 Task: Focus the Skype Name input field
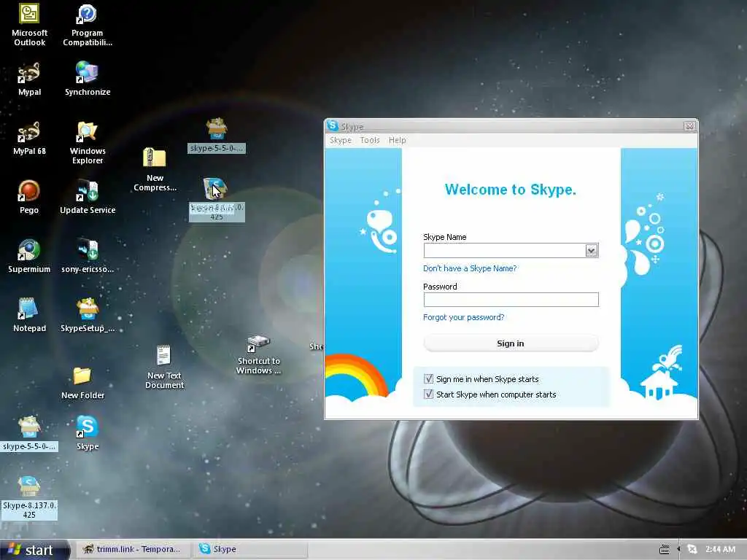tap(505, 251)
